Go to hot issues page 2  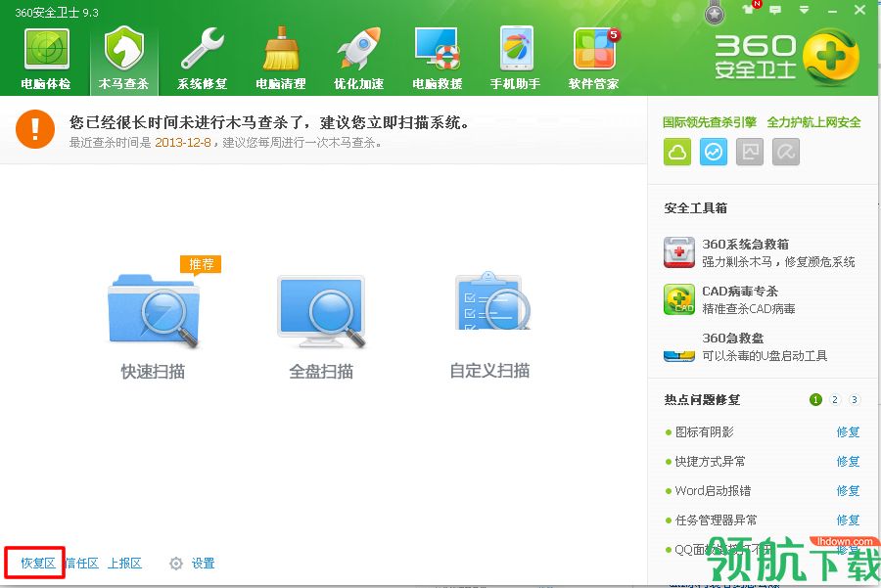(x=835, y=400)
